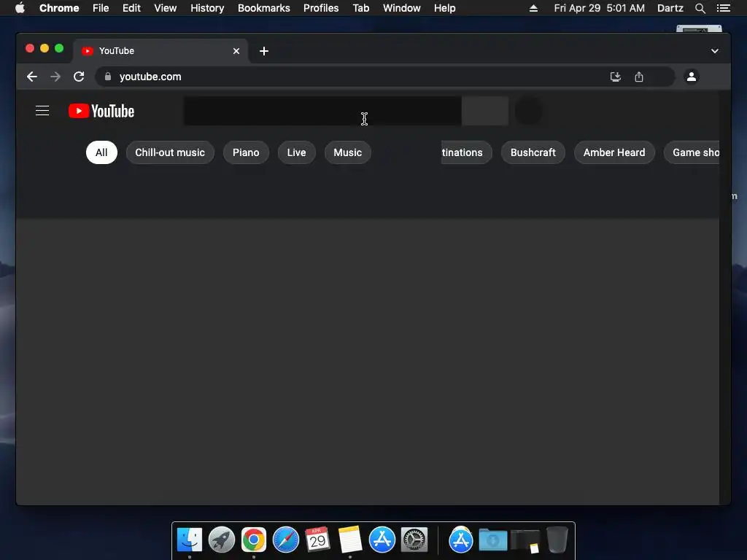Image resolution: width=747 pixels, height=560 pixels.
Task: Open Safari compass in the Dock
Action: (x=286, y=540)
